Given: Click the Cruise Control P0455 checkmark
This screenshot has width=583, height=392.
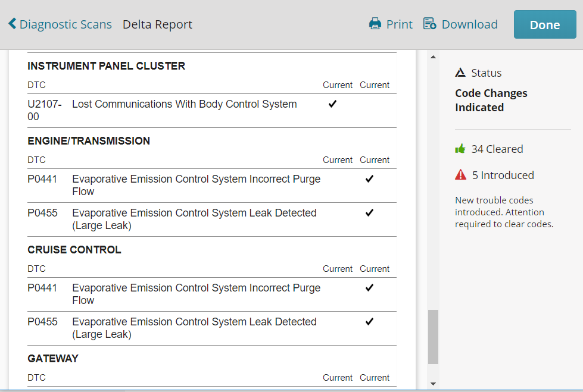Looking at the screenshot, I should [x=369, y=321].
